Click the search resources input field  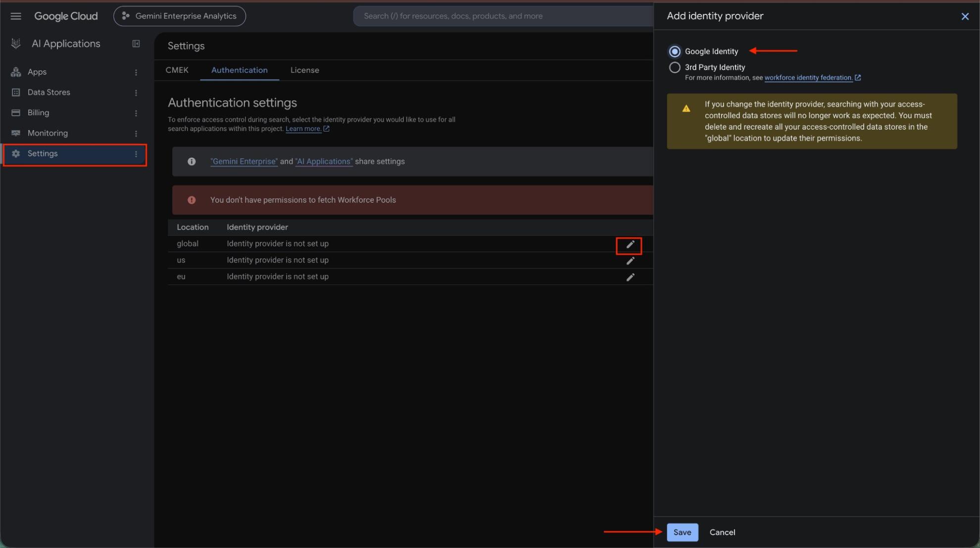pyautogui.click(x=504, y=16)
